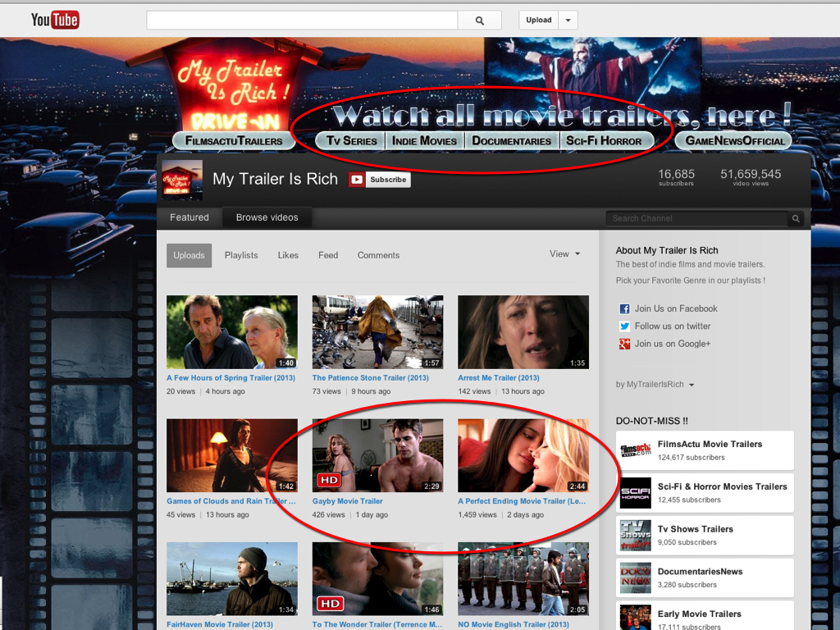The height and width of the screenshot is (630, 840).
Task: Click the My Trailer Is Rich channel avatar
Action: coord(182,180)
